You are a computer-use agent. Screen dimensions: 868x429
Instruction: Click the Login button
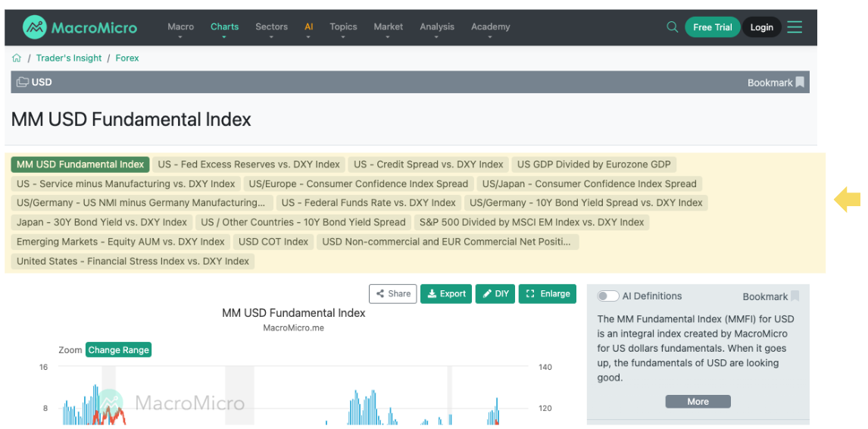tap(762, 27)
